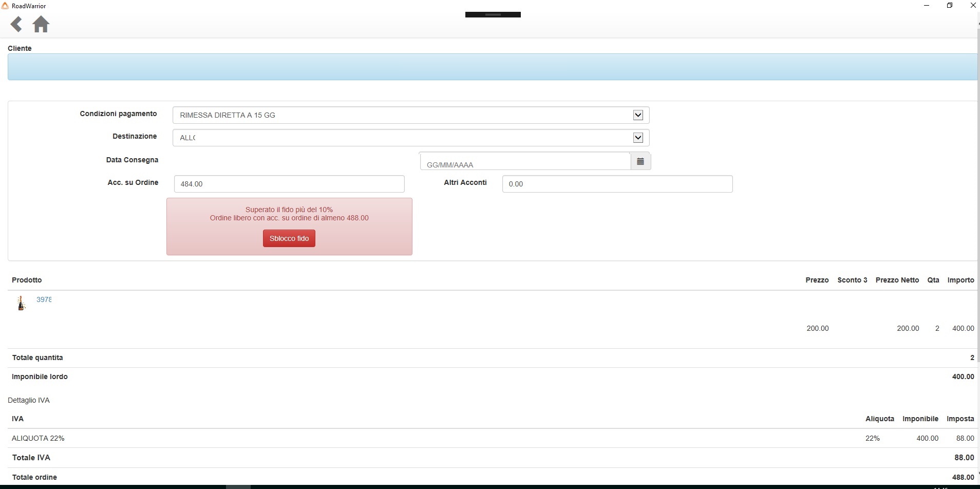Click the blue Cliente bar
Image resolution: width=980 pixels, height=489 pixels.
click(492, 67)
